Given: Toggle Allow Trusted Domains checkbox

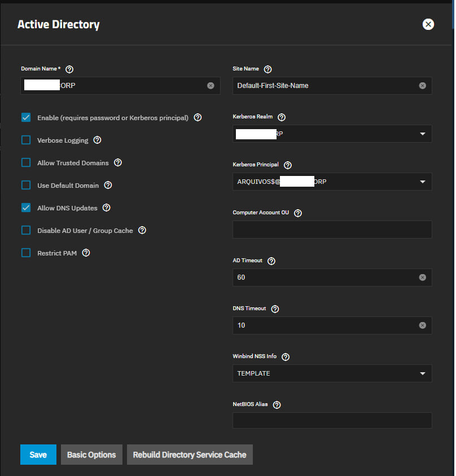Looking at the screenshot, I should tap(26, 163).
